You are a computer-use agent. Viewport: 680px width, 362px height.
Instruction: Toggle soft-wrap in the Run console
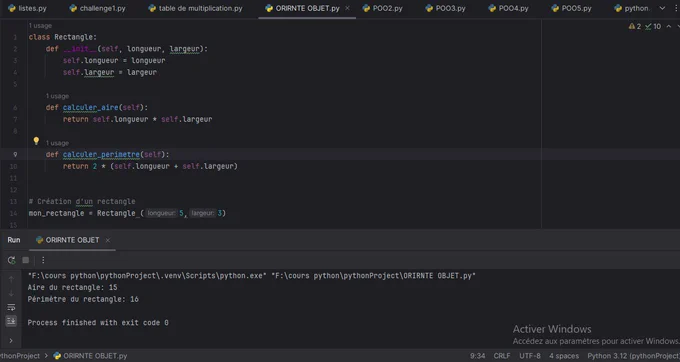(11, 307)
